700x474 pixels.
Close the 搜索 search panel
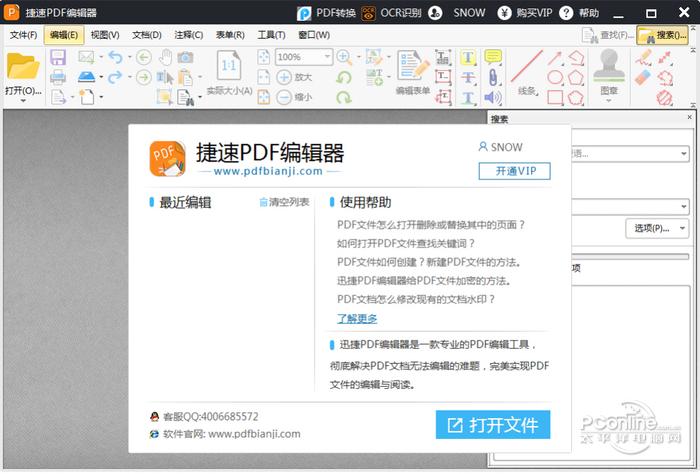689,117
